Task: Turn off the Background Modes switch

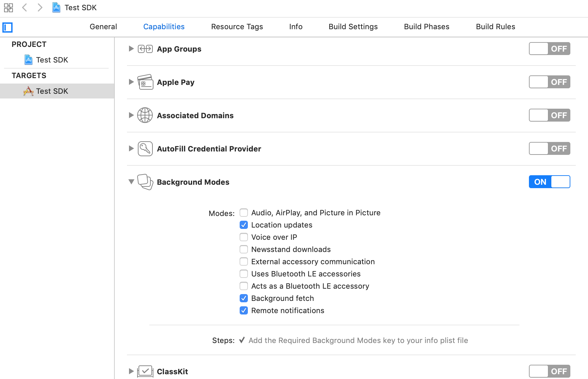Action: click(x=549, y=182)
